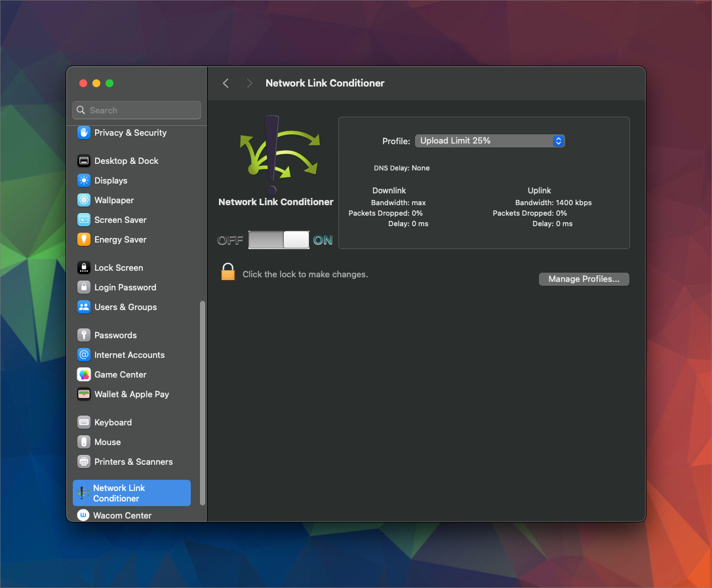Go forward using the right chevron

249,83
